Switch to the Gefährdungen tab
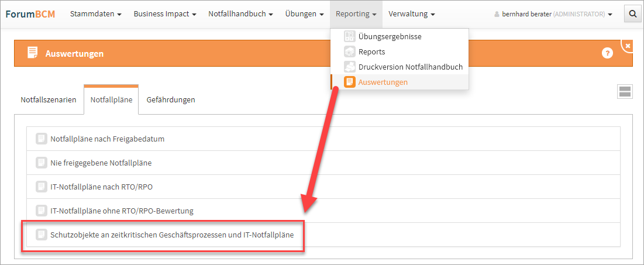 pos(171,99)
